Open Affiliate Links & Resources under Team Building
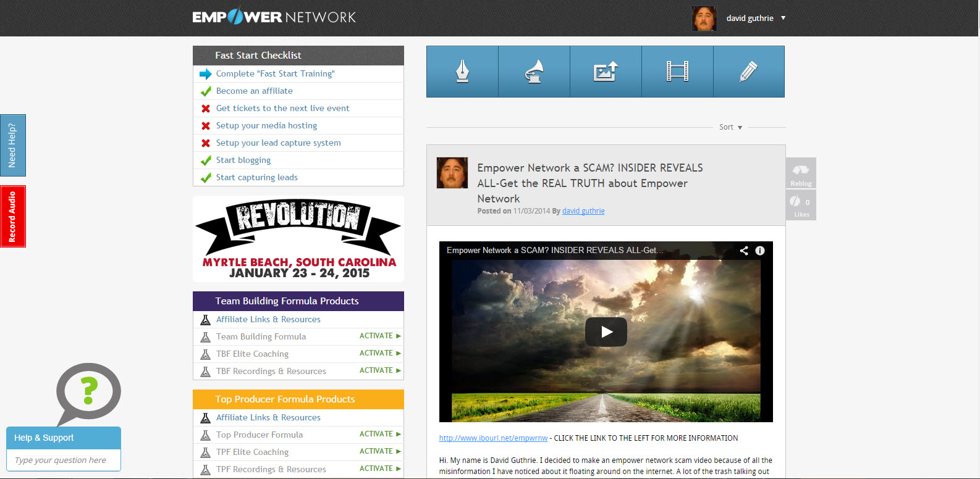 coord(268,319)
